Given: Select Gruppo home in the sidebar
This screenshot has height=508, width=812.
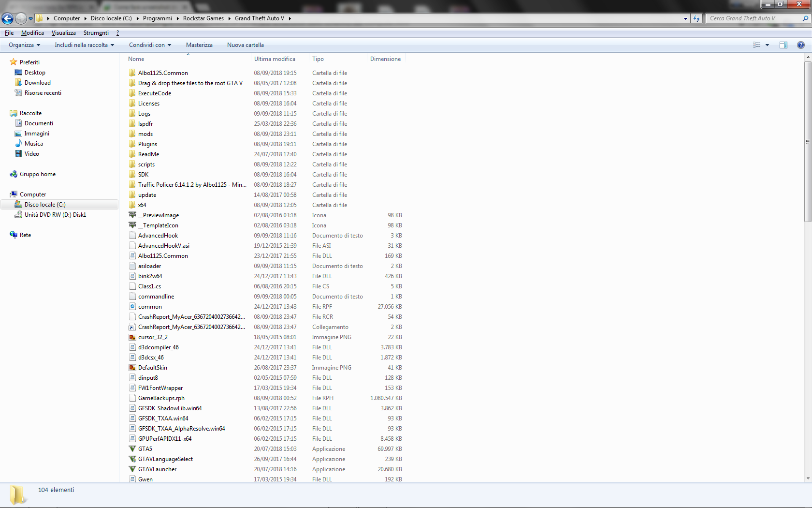Looking at the screenshot, I should pyautogui.click(x=38, y=174).
